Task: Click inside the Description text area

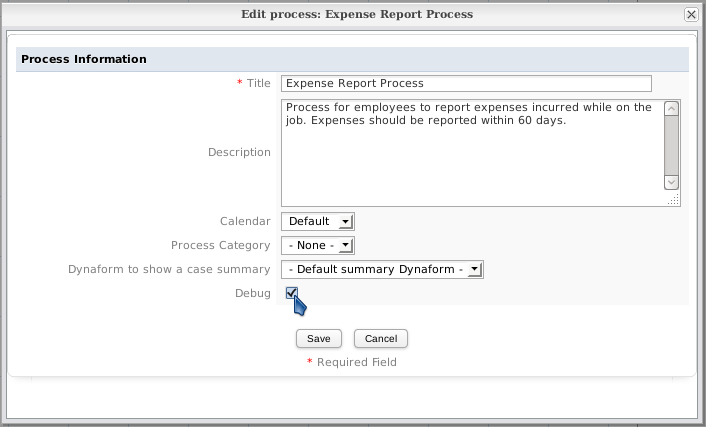Action: click(470, 150)
